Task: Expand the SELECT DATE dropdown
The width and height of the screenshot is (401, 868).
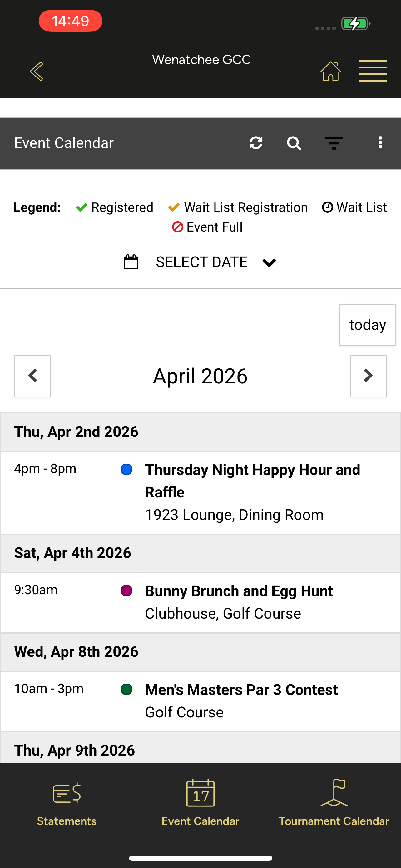Action: [x=202, y=262]
